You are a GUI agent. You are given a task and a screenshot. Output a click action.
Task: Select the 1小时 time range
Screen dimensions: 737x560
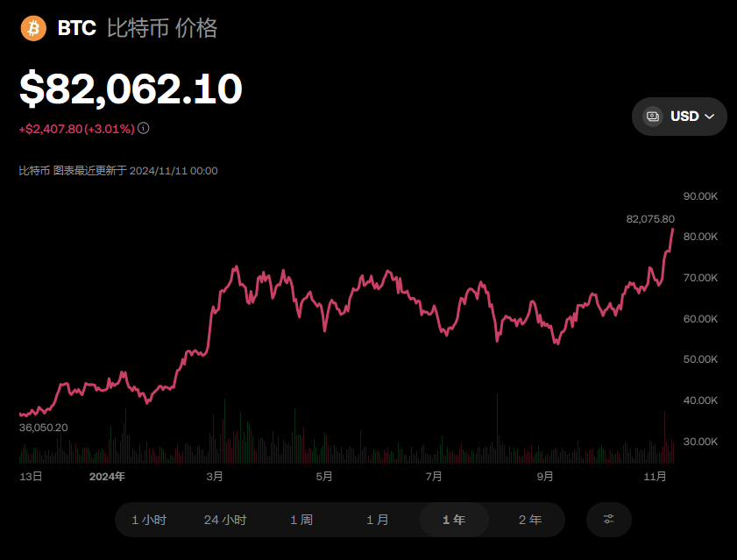click(149, 520)
